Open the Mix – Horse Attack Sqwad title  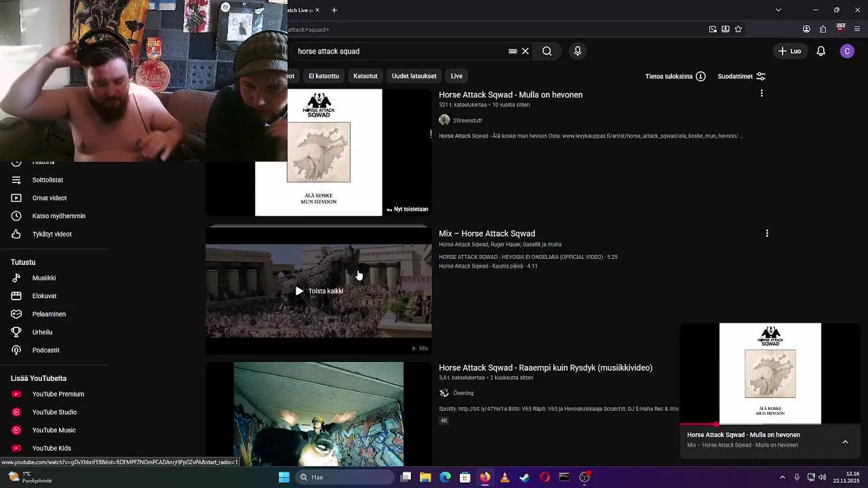[x=487, y=233]
